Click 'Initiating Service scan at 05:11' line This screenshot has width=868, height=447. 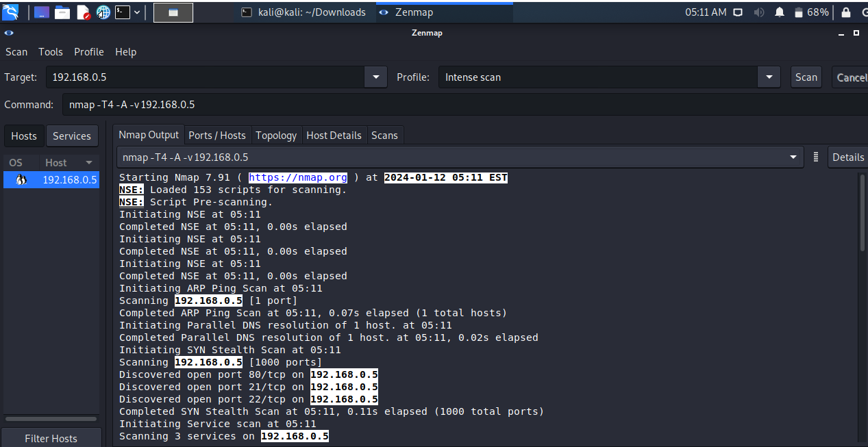point(218,424)
